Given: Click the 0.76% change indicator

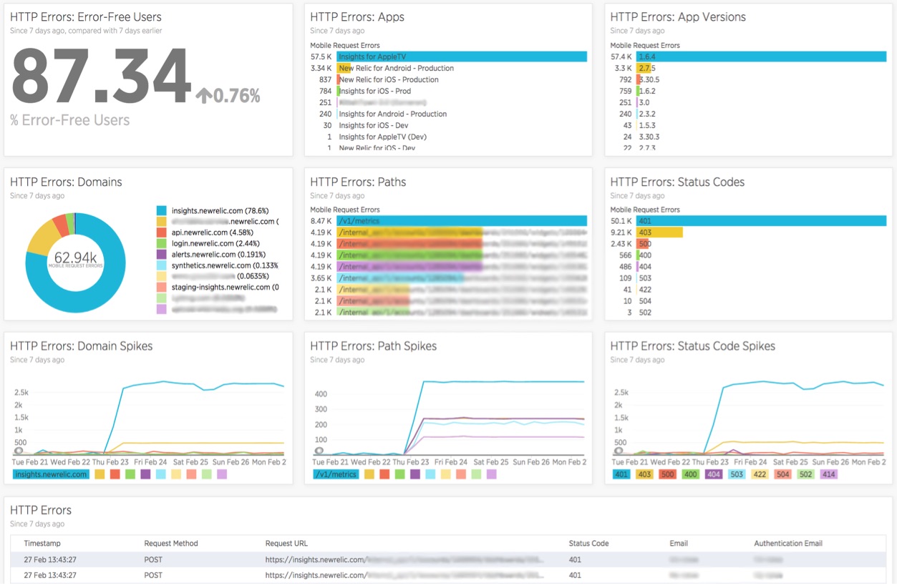Looking at the screenshot, I should (x=228, y=95).
